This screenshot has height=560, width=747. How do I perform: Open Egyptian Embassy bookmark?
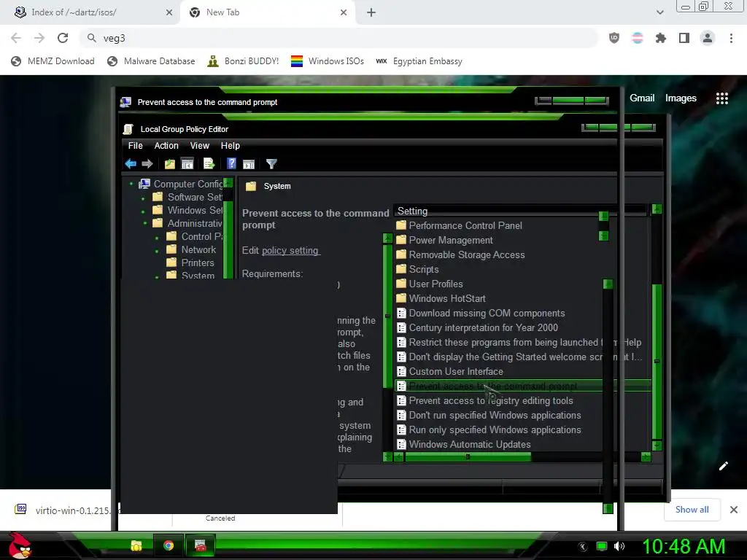click(419, 61)
